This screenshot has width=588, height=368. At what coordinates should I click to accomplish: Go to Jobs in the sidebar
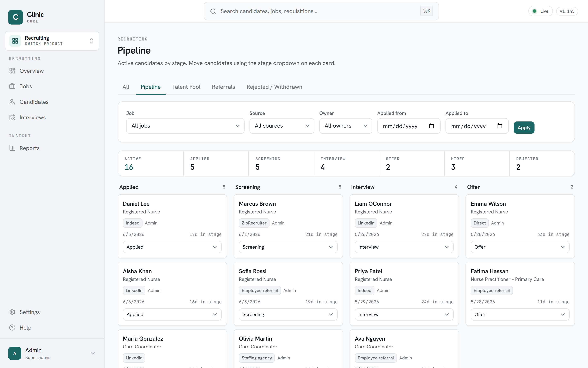pyautogui.click(x=52, y=86)
